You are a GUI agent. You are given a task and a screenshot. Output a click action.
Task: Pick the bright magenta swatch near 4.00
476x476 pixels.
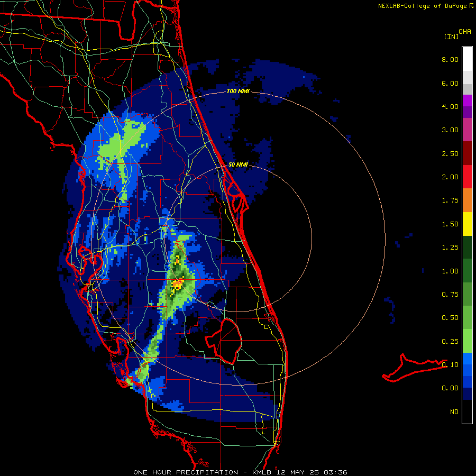pos(467,100)
